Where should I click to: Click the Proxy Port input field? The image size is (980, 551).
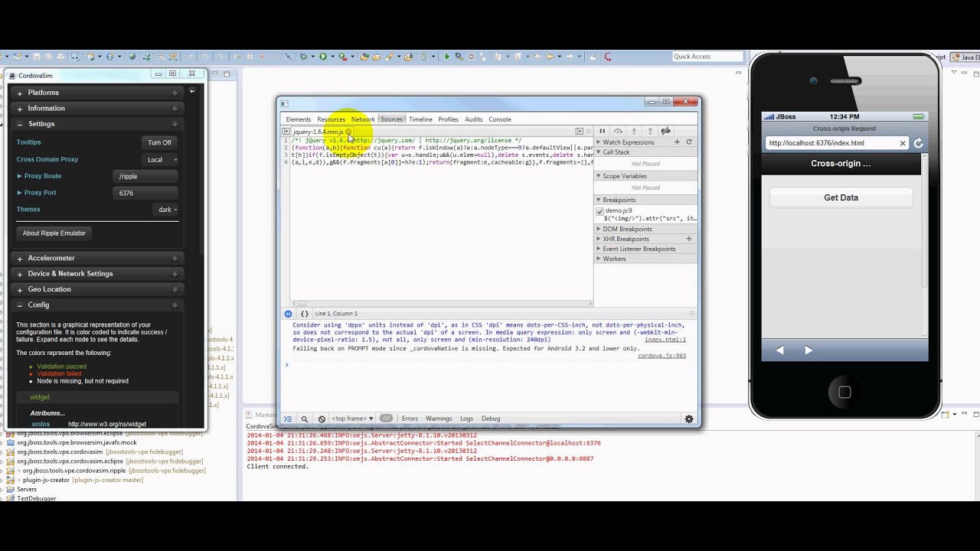(x=145, y=194)
